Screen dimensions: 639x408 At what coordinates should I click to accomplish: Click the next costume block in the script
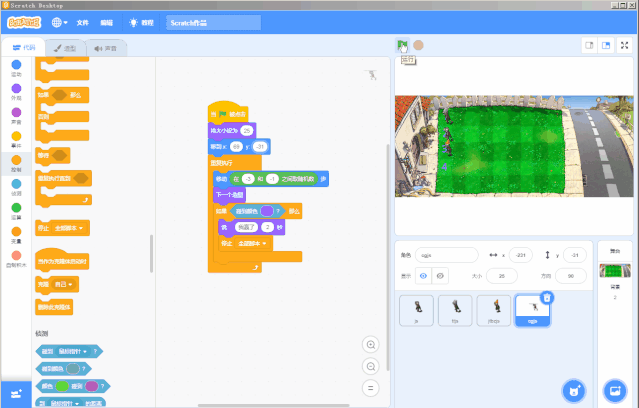[229, 195]
